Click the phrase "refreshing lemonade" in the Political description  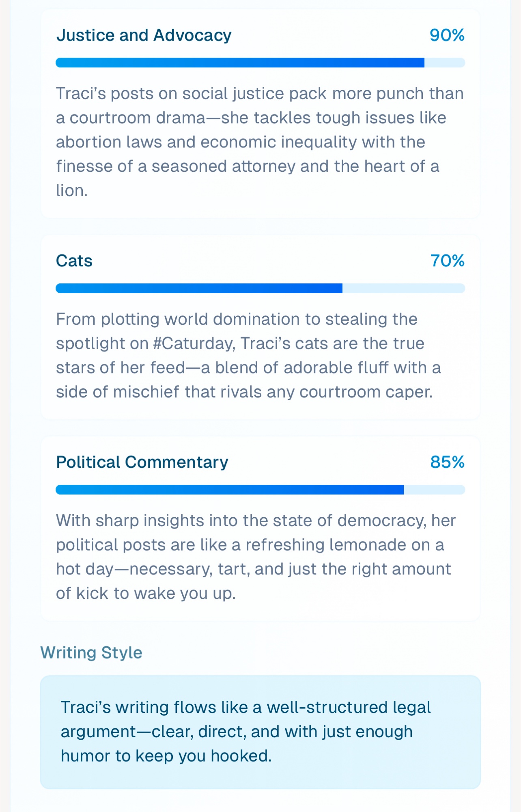click(326, 545)
